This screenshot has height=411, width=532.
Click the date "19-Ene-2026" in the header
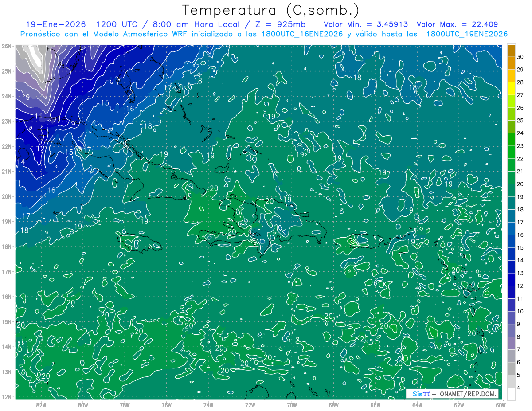[56, 24]
